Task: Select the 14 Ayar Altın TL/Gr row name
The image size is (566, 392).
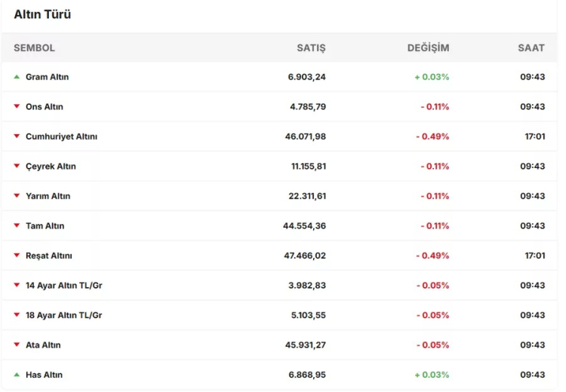Action: click(x=63, y=286)
